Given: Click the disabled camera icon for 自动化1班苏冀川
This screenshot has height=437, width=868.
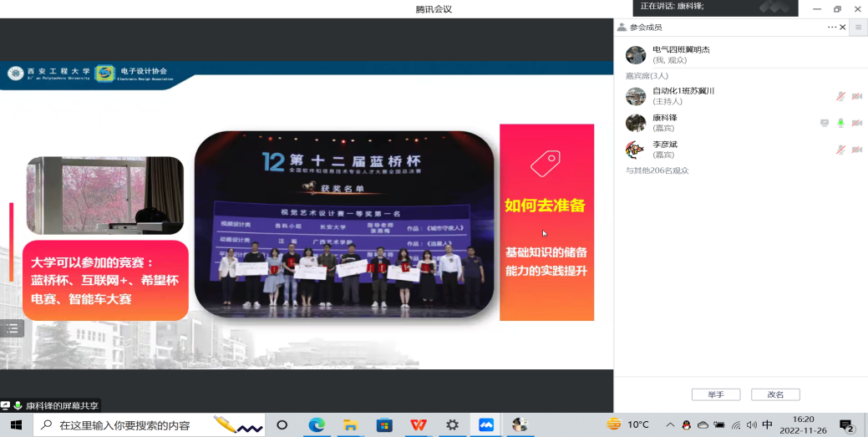Looking at the screenshot, I should point(856,96).
